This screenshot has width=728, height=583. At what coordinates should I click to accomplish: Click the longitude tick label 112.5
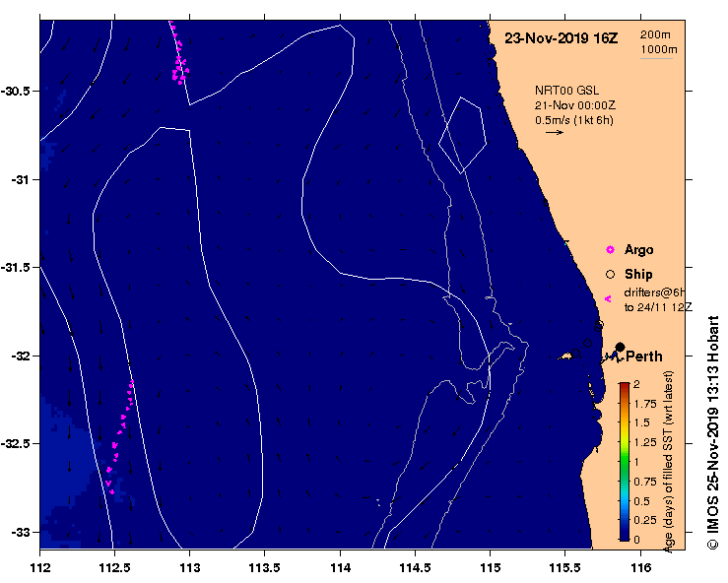pos(114,567)
